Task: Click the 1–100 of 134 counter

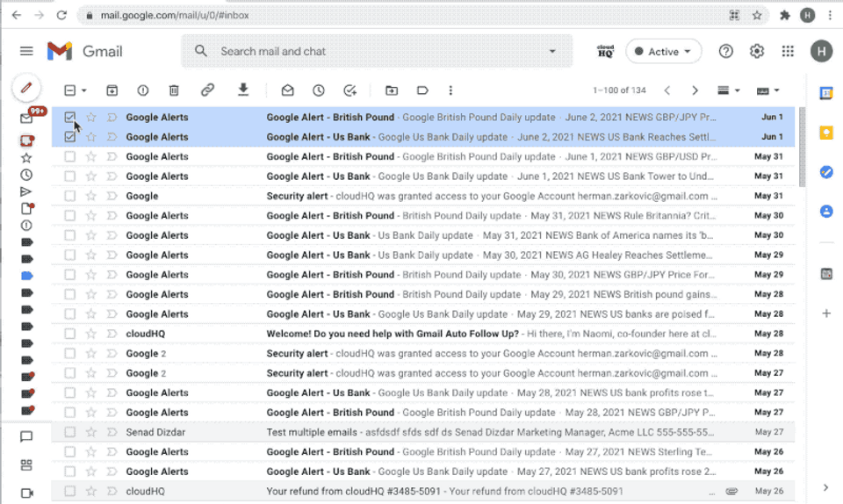Action: coord(619,90)
